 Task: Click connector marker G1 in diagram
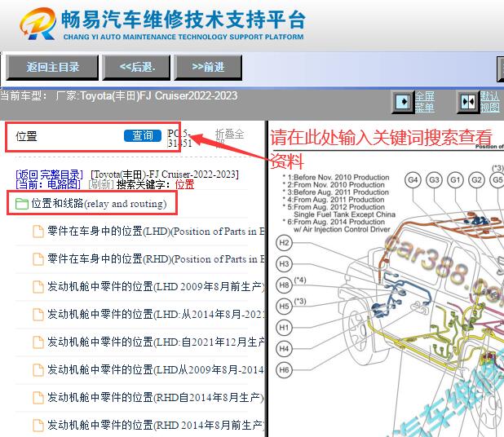click(455, 179)
